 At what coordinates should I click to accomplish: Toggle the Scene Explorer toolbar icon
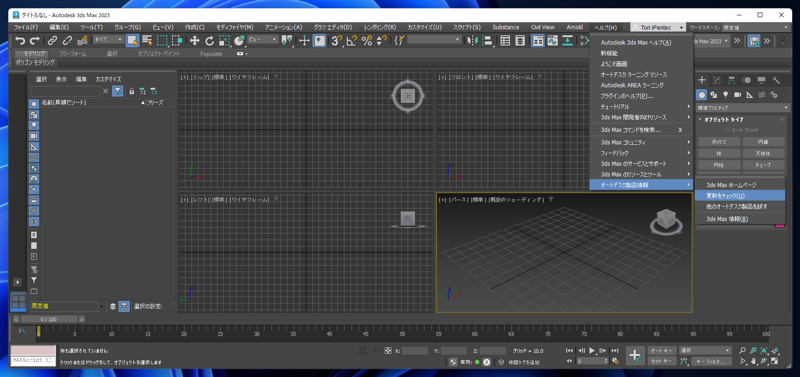pyautogui.click(x=505, y=41)
